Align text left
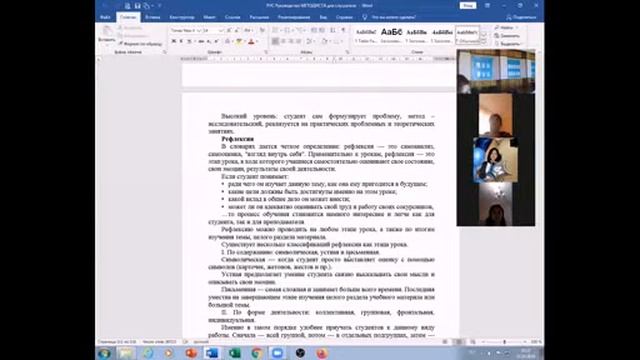The width and height of the screenshot is (640, 360). 276,41
